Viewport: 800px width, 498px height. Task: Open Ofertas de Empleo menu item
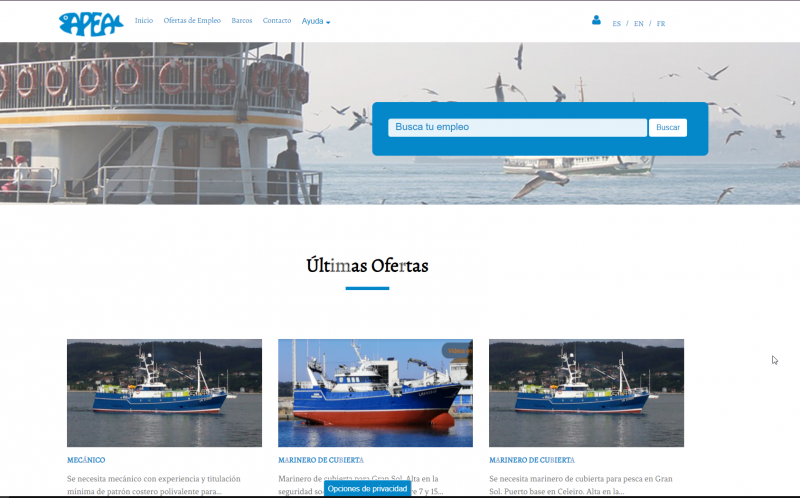192,20
